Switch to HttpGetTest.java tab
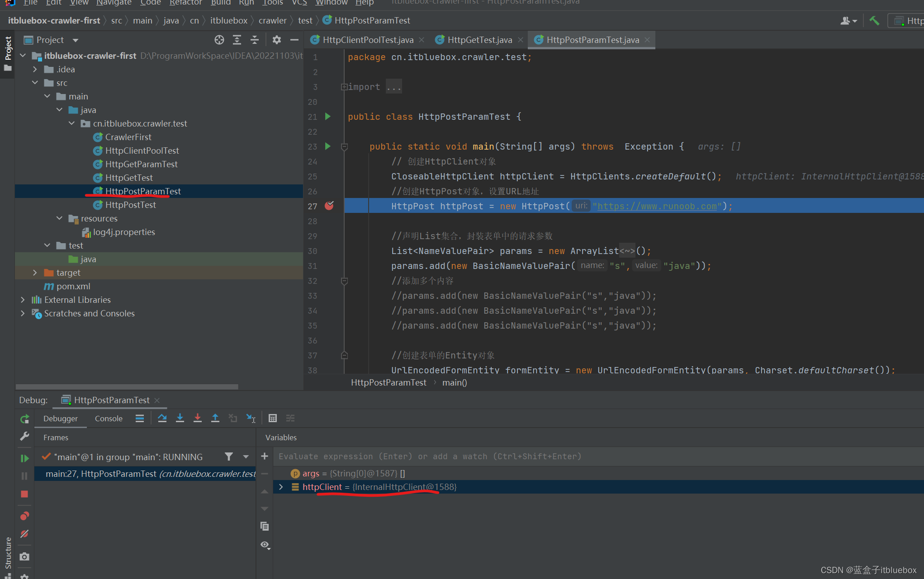 479,40
